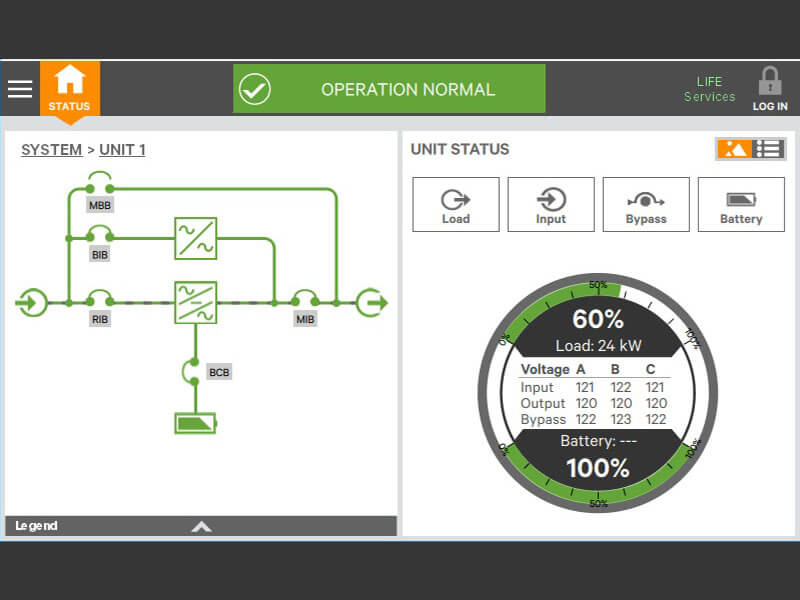Select the STATUS home tab
This screenshot has width=800, height=600.
pyautogui.click(x=70, y=88)
